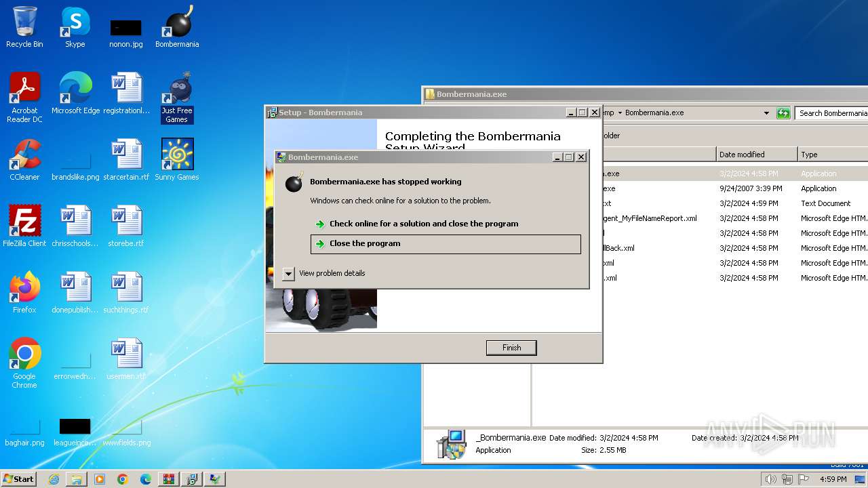The width and height of the screenshot is (868, 488).
Task: Click the 4:59 PM system clock
Action: click(833, 479)
